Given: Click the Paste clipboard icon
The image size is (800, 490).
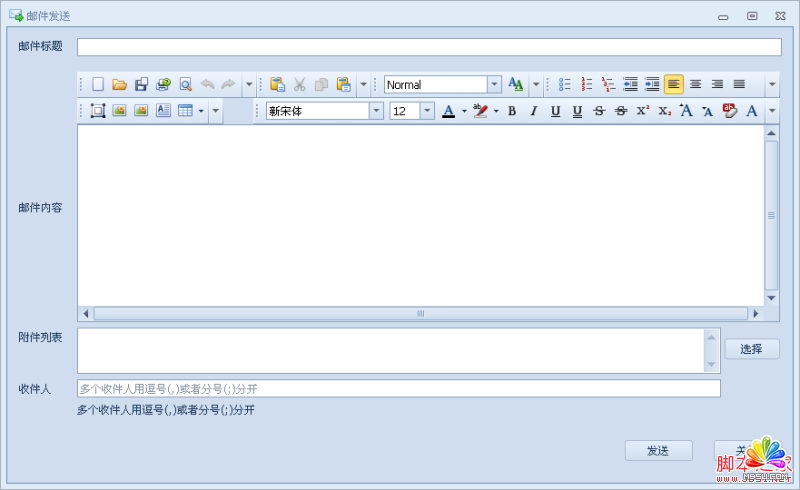Looking at the screenshot, I should pos(277,85).
